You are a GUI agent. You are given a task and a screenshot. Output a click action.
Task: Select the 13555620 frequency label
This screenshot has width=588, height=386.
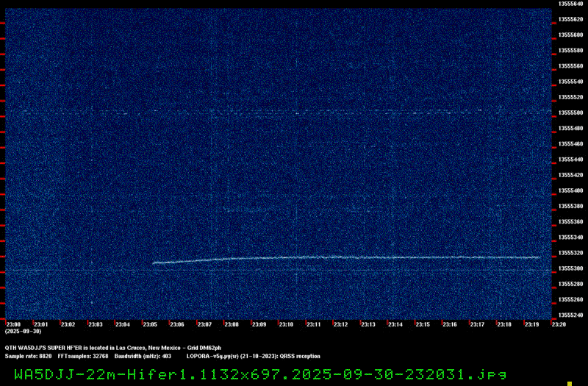point(571,19)
